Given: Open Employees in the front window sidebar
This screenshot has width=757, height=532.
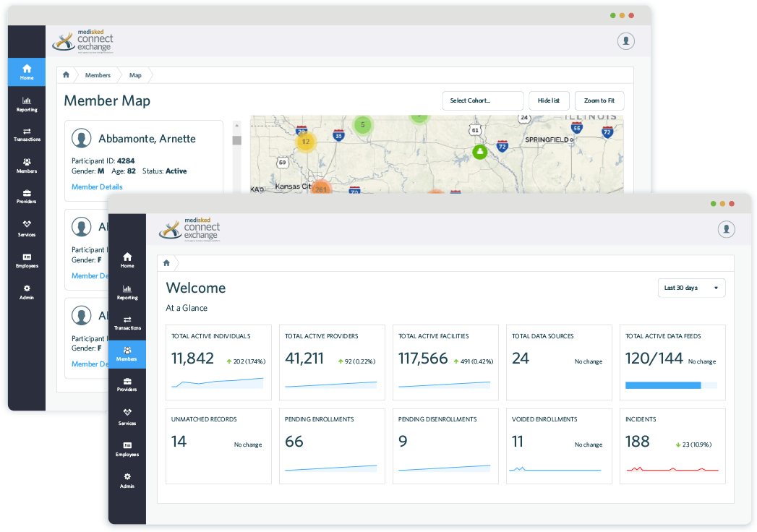Looking at the screenshot, I should pos(127,449).
